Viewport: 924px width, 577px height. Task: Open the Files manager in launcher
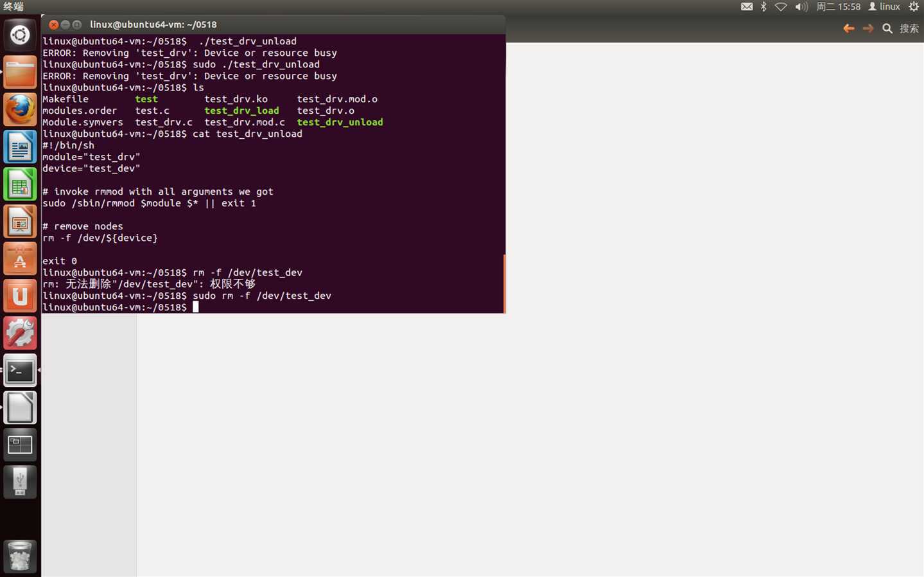click(20, 72)
